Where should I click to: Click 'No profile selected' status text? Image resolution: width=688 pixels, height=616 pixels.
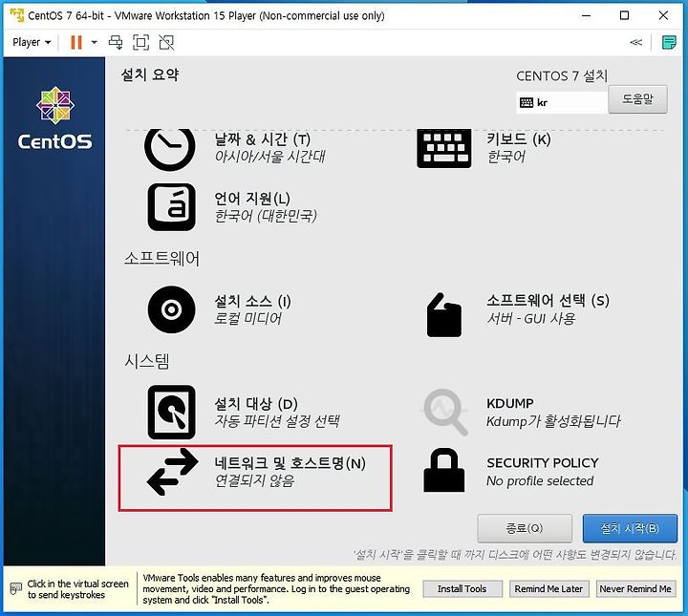coord(540,481)
